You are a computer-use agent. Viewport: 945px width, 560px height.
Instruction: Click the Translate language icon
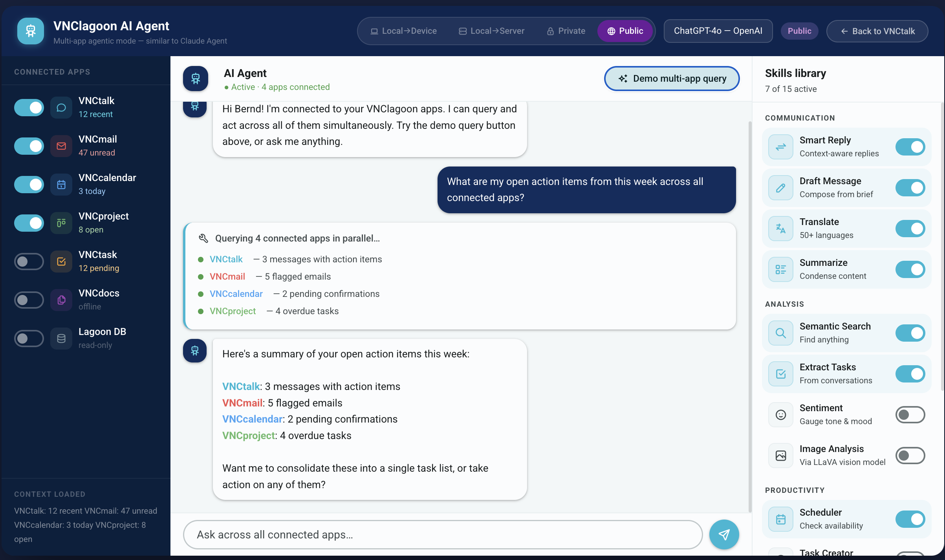(x=781, y=229)
